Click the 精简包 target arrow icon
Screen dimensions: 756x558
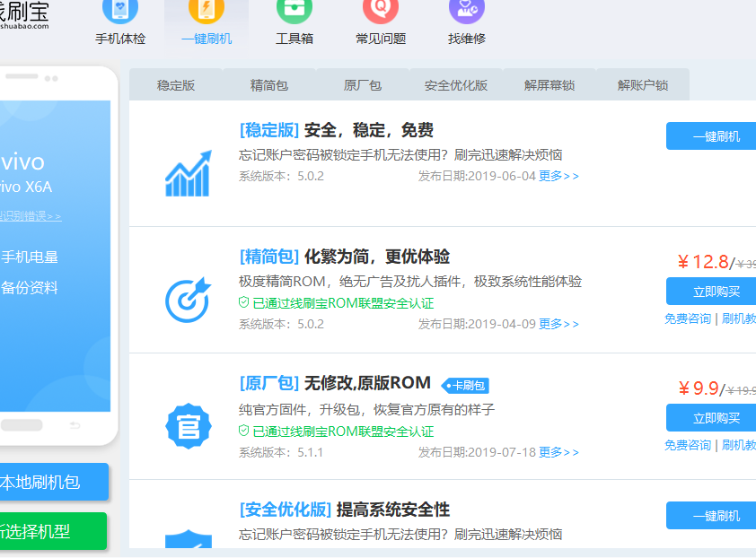pos(188,300)
